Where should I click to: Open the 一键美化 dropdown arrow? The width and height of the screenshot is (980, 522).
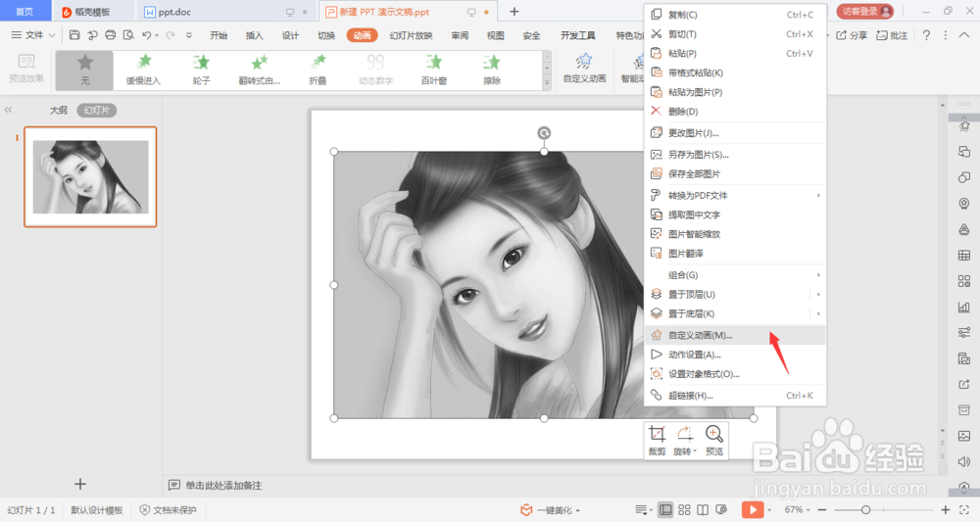[x=577, y=510]
